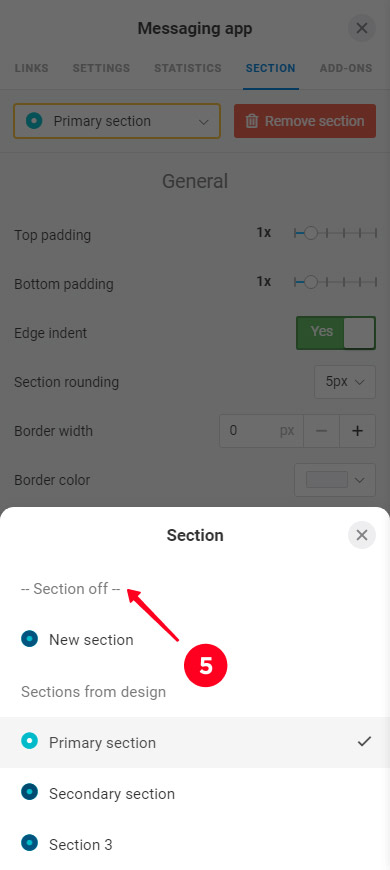390x870 pixels.
Task: Toggle the Edge indent switch
Action: coord(336,333)
